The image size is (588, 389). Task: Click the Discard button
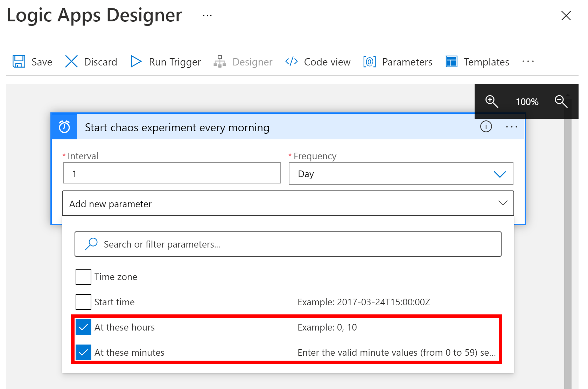[x=91, y=61]
